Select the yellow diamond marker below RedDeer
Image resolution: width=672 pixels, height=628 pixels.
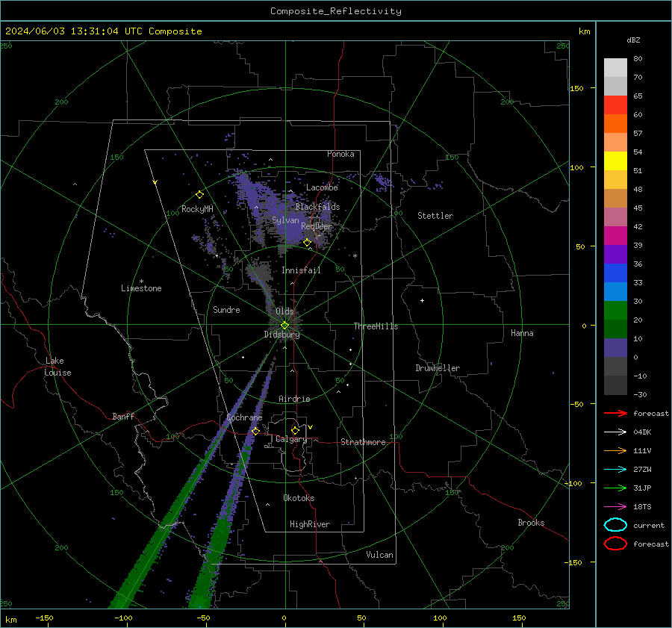[x=307, y=243]
